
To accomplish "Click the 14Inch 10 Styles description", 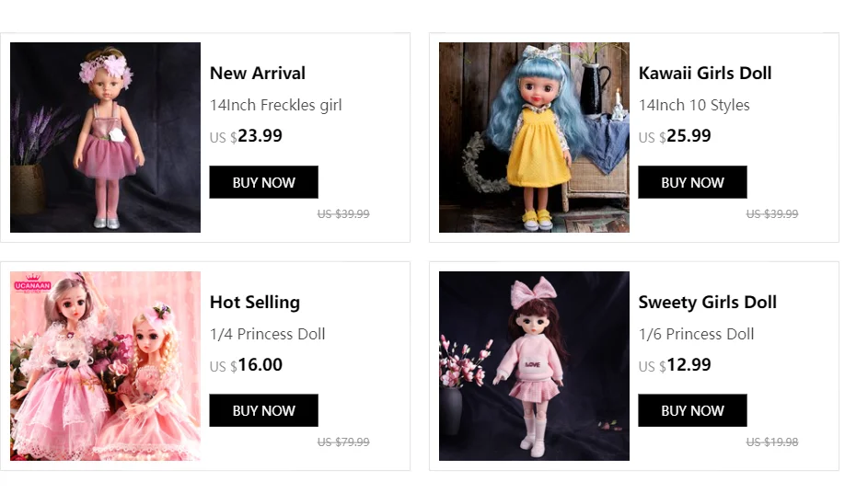I will [x=694, y=105].
